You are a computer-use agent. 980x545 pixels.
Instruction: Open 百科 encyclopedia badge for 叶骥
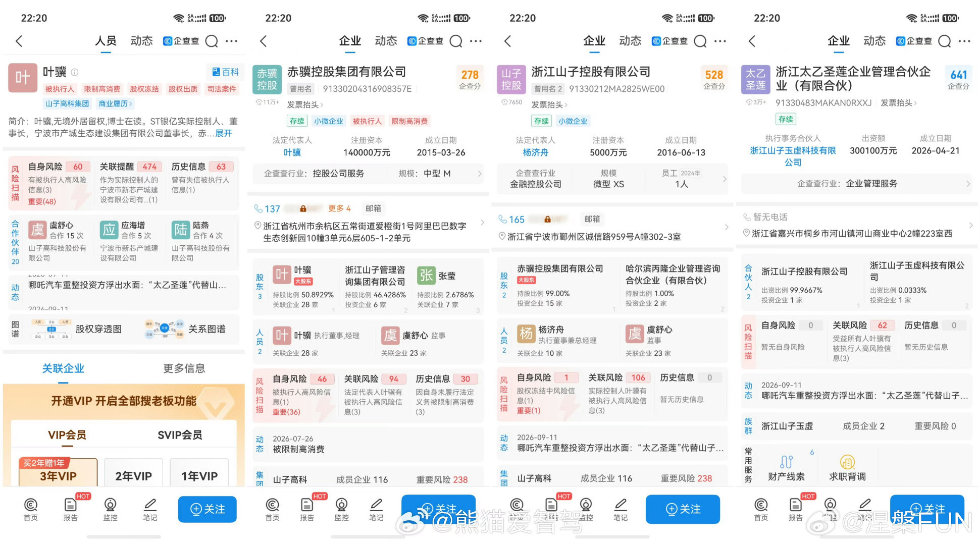pyautogui.click(x=225, y=72)
